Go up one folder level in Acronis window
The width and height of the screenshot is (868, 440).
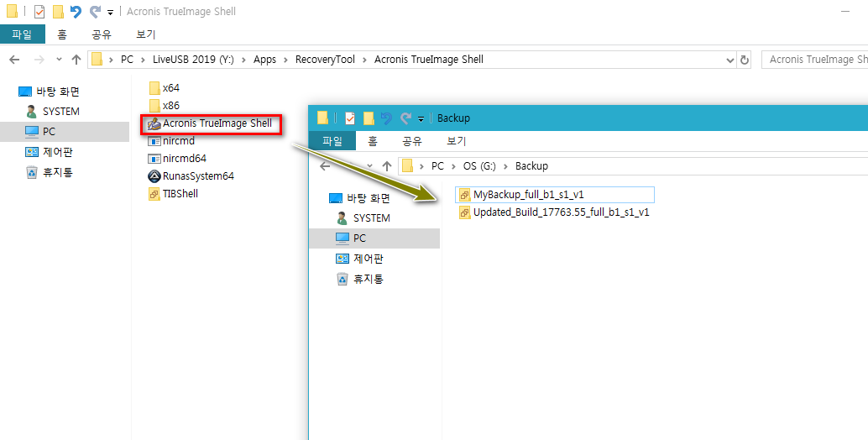tap(76, 60)
